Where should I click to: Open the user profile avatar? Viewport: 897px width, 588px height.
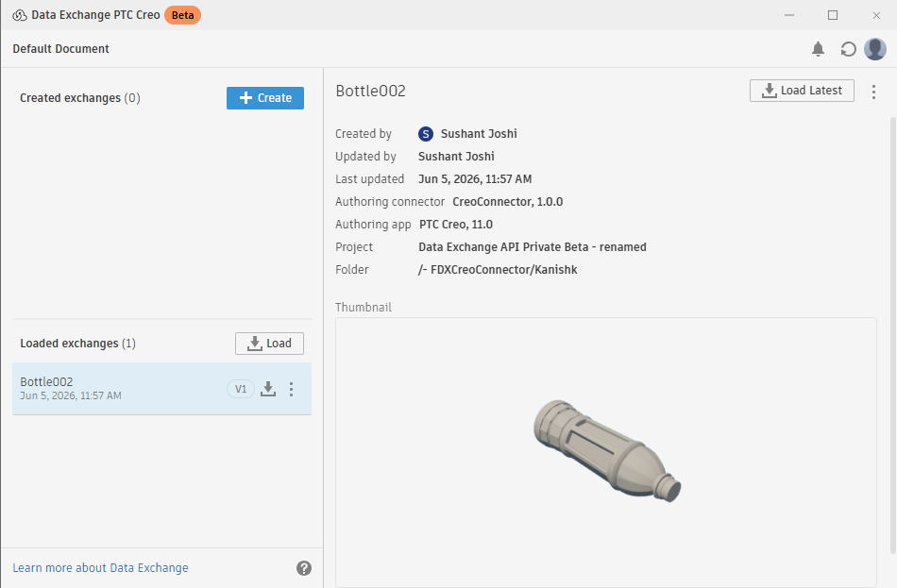875,49
